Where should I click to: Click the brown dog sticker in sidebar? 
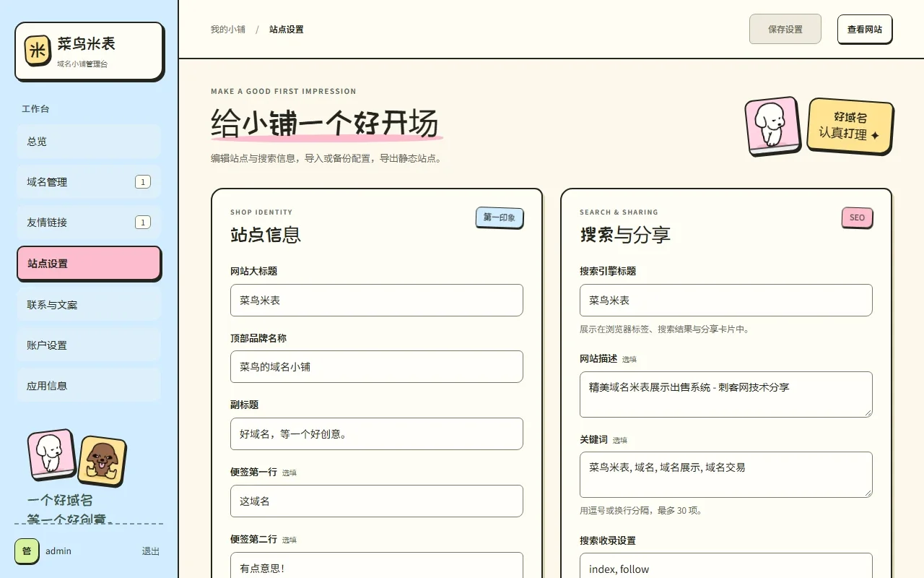[x=102, y=460]
